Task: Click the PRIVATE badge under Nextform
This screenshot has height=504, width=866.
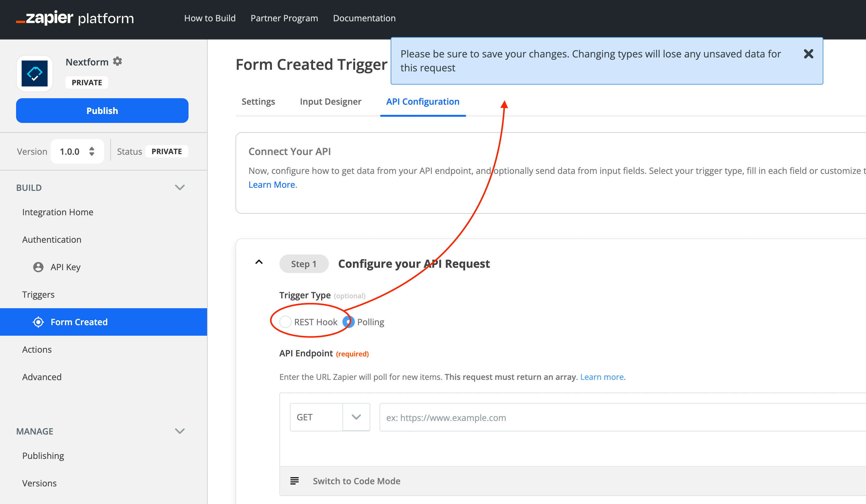Action: (87, 82)
